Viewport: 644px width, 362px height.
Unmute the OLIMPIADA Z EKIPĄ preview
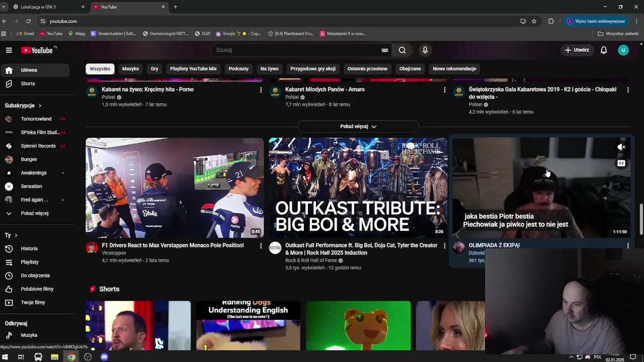621,147
